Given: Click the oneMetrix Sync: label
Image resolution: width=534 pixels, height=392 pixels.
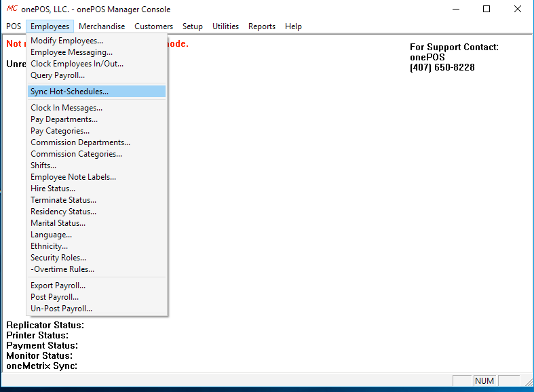Looking at the screenshot, I should tap(42, 366).
